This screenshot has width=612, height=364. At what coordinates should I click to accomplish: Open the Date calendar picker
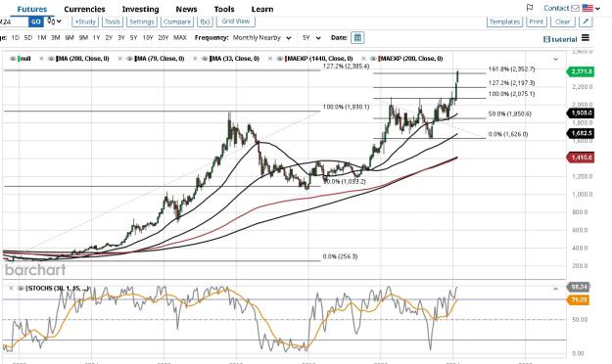pyautogui.click(x=357, y=38)
